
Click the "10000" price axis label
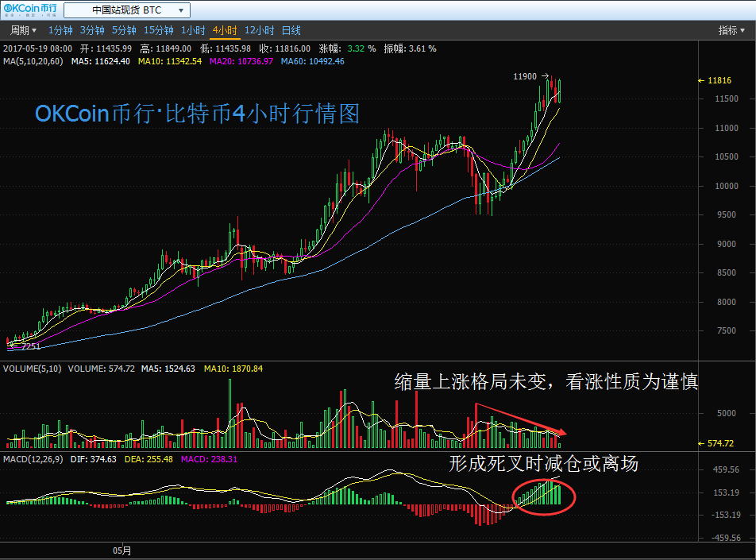727,186
